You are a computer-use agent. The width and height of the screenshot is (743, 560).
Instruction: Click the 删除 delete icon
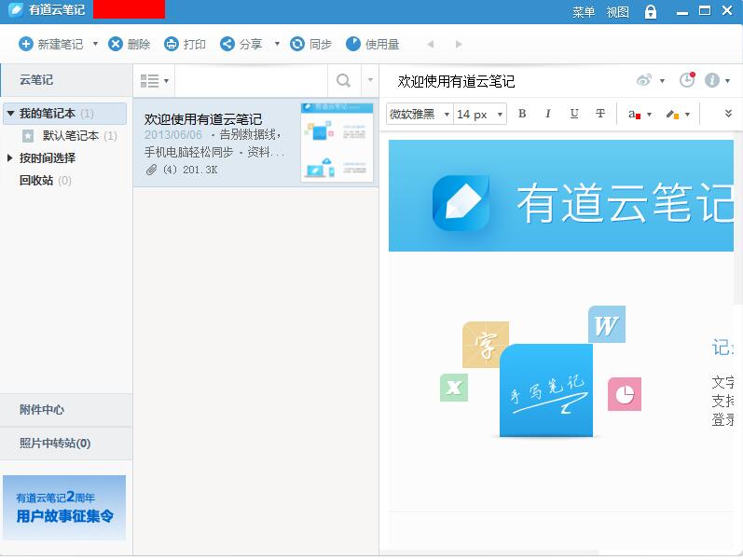(116, 44)
